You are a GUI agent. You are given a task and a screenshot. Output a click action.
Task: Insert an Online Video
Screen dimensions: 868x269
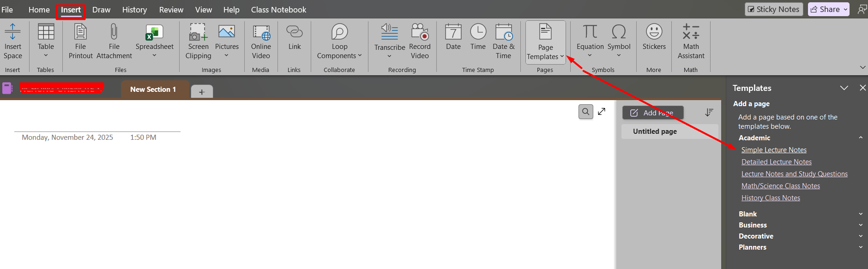click(261, 32)
